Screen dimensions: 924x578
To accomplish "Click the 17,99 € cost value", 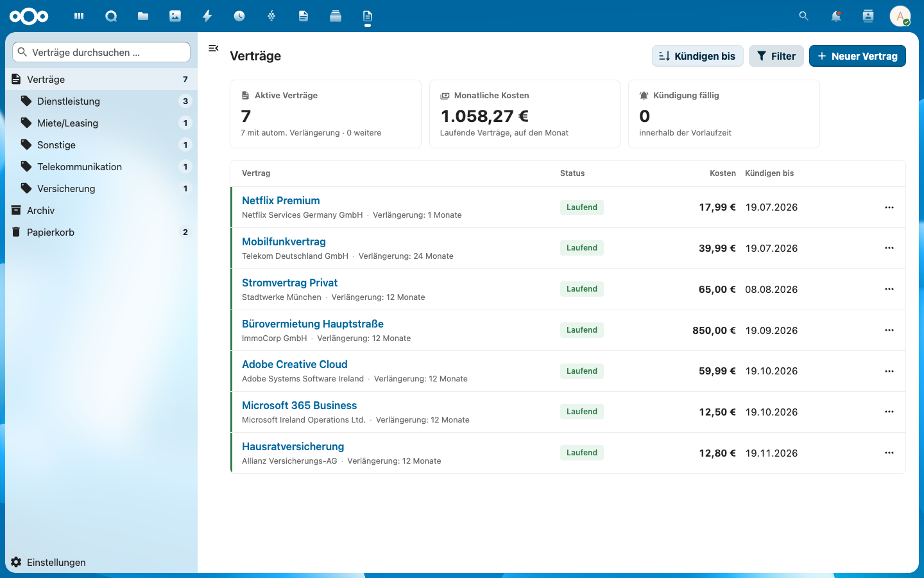I will point(717,207).
